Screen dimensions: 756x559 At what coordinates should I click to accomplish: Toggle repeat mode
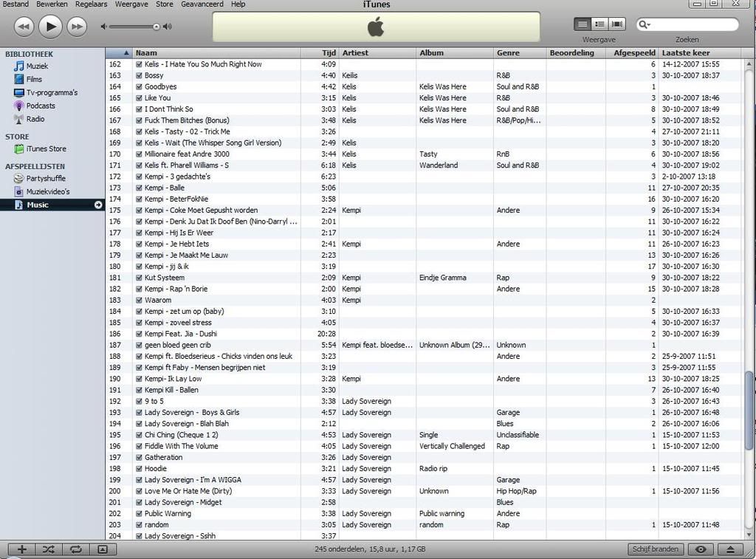[x=75, y=549]
